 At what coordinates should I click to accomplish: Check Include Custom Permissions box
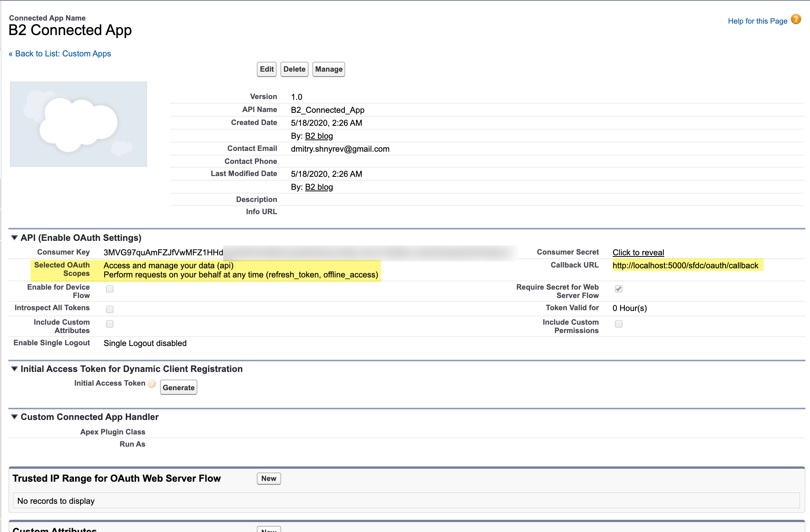pyautogui.click(x=619, y=324)
